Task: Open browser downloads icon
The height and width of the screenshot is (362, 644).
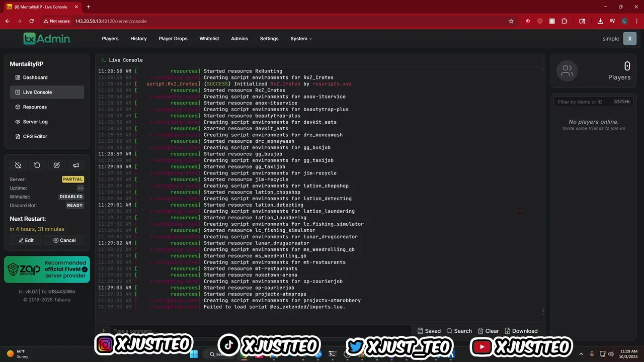Action: point(600,21)
